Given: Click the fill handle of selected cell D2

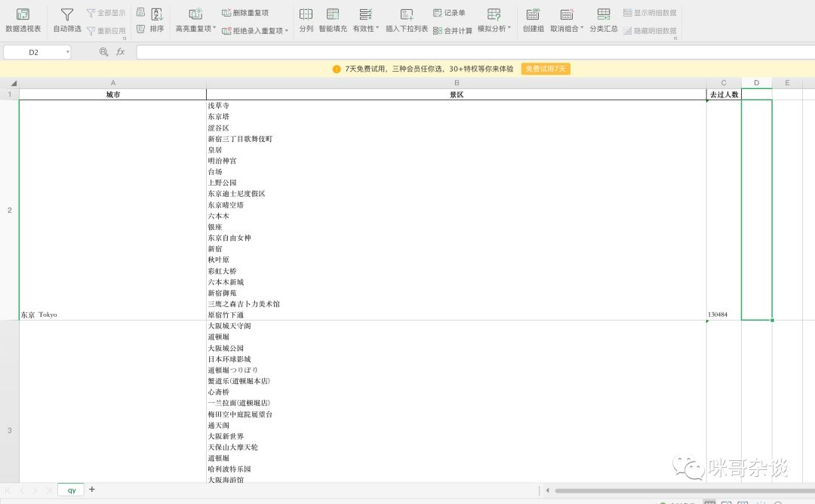Looking at the screenshot, I should pos(772,320).
